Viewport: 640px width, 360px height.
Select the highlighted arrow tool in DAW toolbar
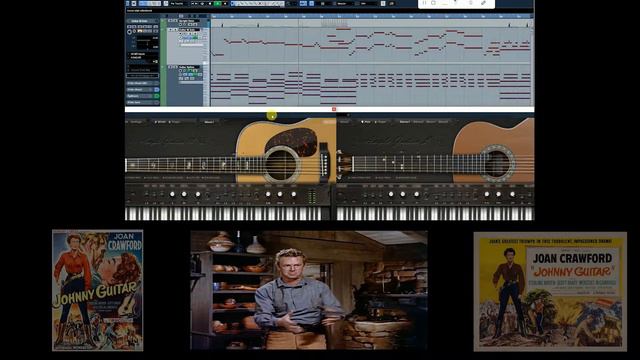tap(233, 4)
